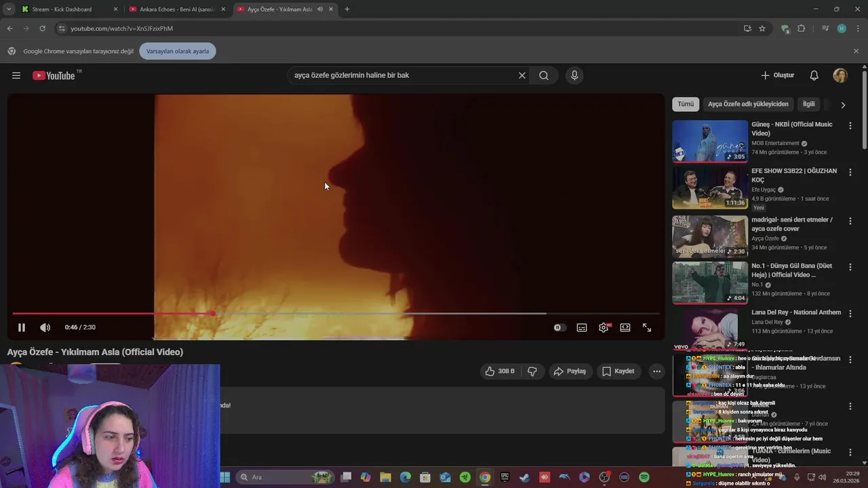The height and width of the screenshot is (488, 868).
Task: Go back in browser history
Action: point(9,28)
